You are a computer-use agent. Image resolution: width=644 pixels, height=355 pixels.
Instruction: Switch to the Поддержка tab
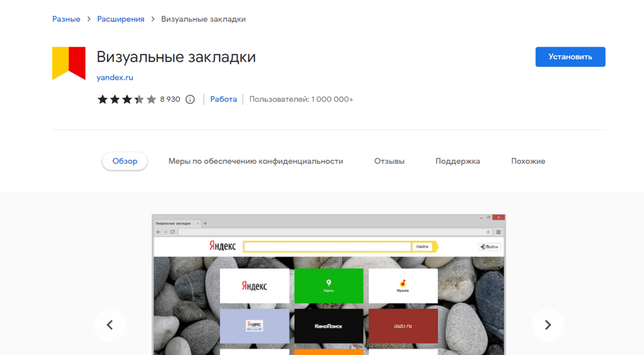click(x=458, y=161)
